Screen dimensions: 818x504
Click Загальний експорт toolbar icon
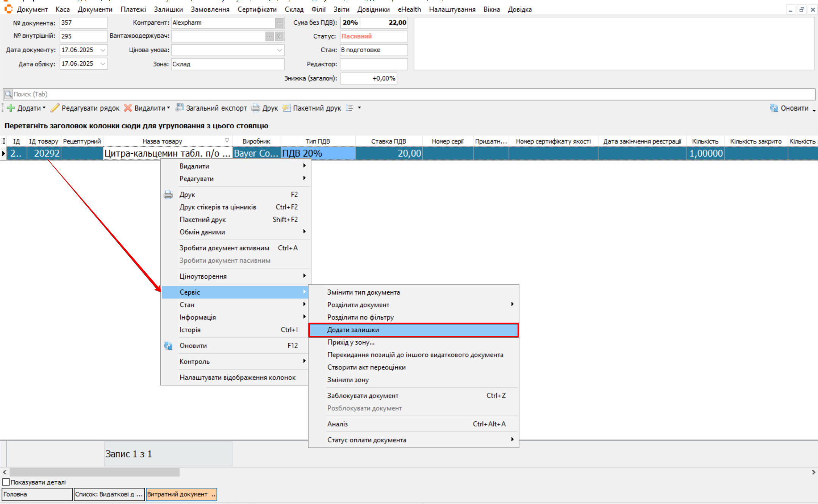(x=180, y=108)
